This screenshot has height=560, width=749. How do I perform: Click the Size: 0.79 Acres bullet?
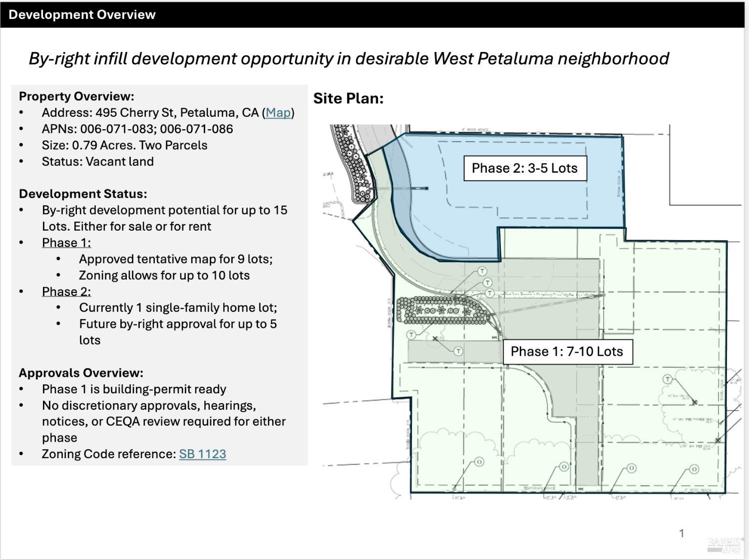tap(125, 145)
